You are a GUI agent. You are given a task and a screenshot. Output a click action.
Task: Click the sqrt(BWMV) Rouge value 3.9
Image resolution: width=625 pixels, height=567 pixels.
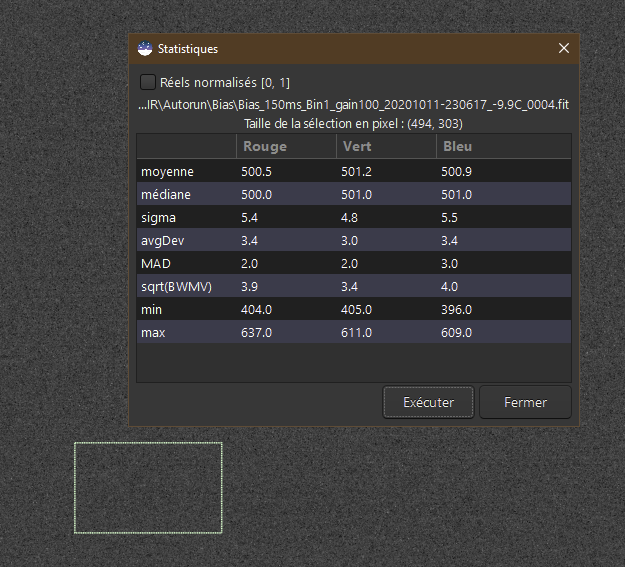pos(249,287)
